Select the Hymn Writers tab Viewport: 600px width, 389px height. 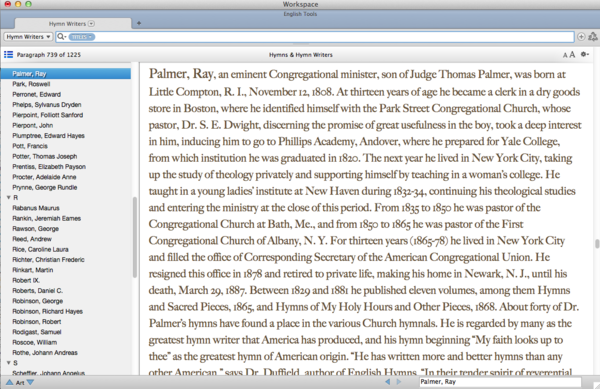[x=67, y=24]
